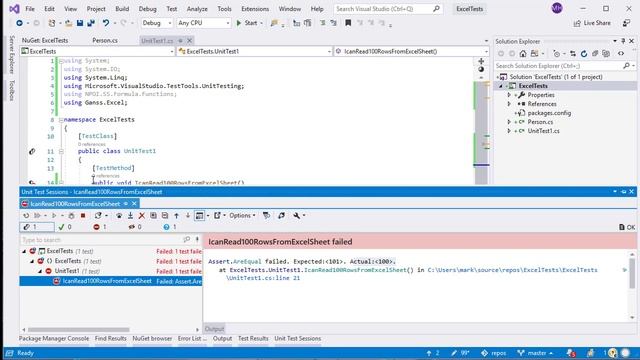
Task: Switch to the Person.cs editor tab
Action: (x=105, y=40)
